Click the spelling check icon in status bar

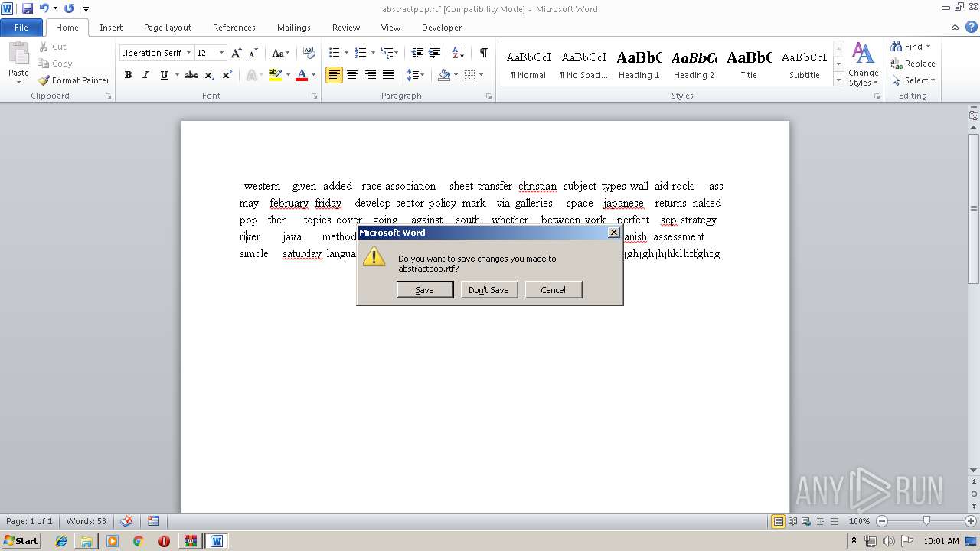[x=127, y=521]
